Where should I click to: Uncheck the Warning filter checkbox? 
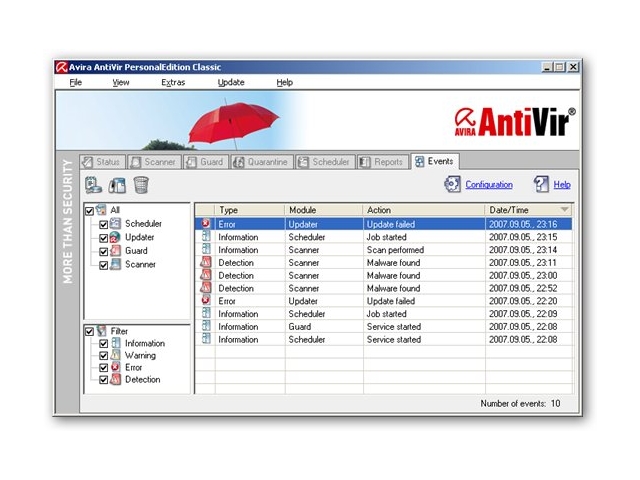[103, 356]
